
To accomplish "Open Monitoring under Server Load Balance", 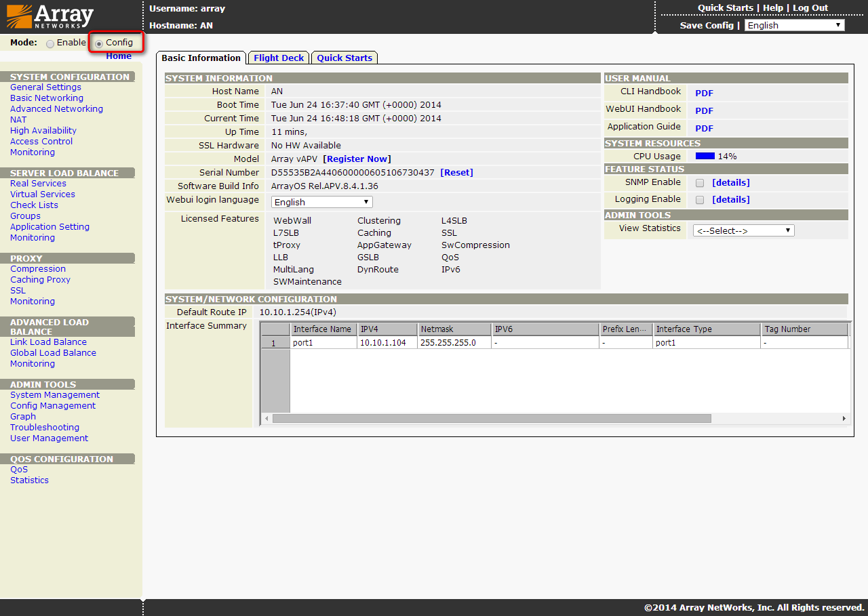I will (33, 238).
